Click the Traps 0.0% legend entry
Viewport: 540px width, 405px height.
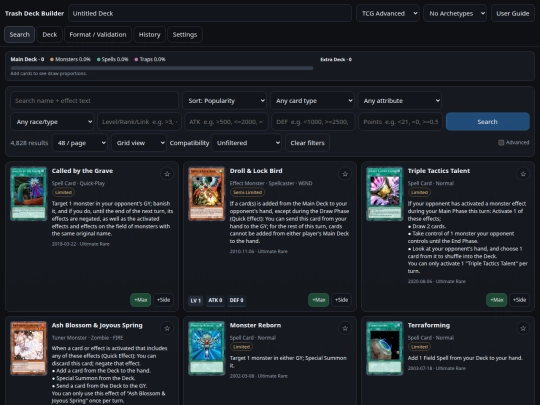click(150, 59)
